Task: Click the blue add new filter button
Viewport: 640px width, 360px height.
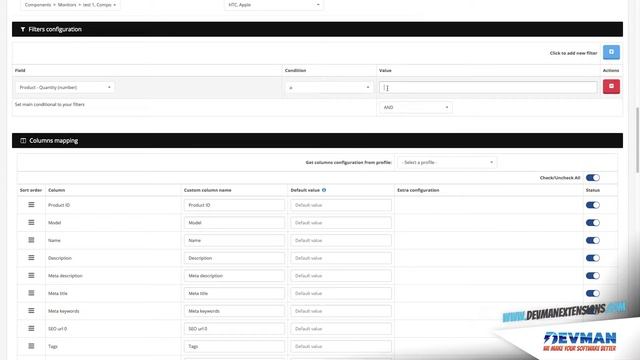Action: (x=611, y=52)
